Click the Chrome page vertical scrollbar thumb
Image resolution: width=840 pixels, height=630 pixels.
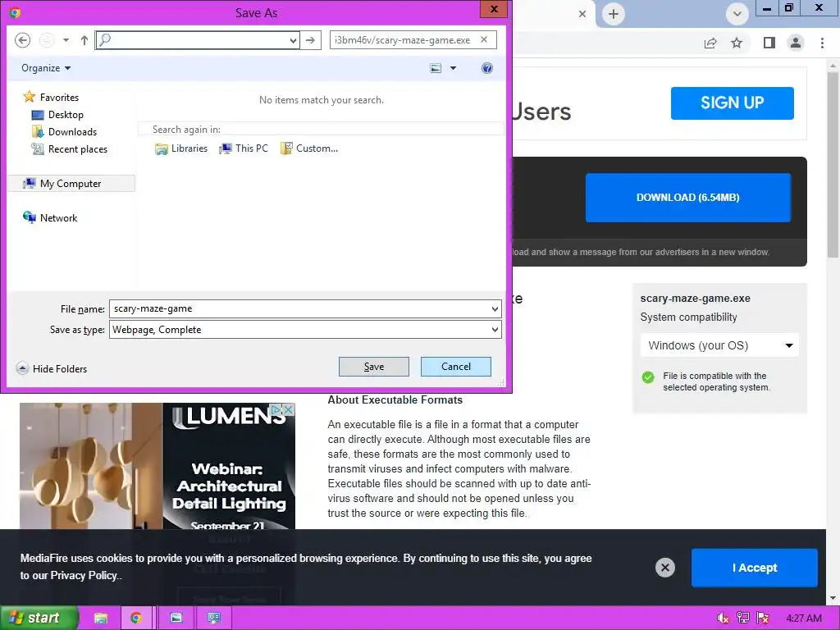[x=833, y=166]
